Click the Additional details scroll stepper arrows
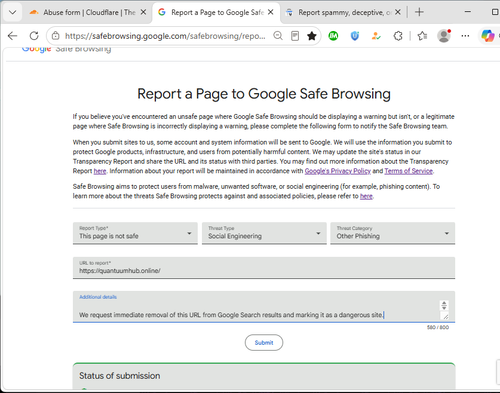This screenshot has height=393, width=500. [x=444, y=305]
